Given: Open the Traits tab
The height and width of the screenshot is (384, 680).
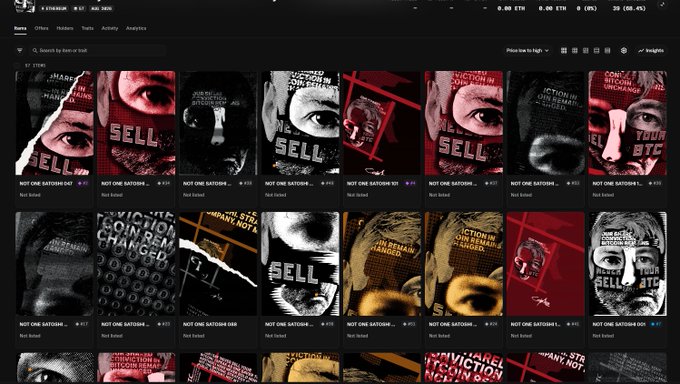Looking at the screenshot, I should click(x=87, y=28).
